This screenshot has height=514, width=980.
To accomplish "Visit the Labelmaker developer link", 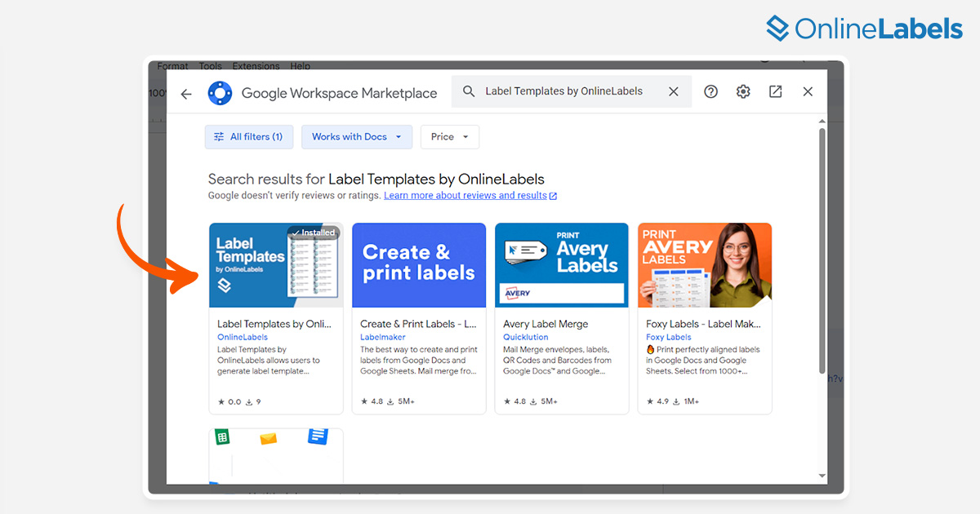I will [x=383, y=337].
